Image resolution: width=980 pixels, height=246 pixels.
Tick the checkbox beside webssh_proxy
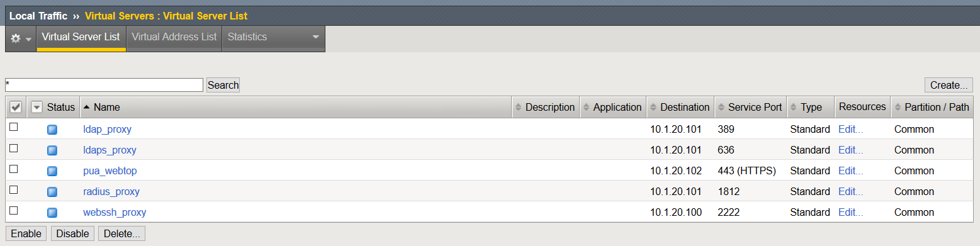(x=14, y=211)
